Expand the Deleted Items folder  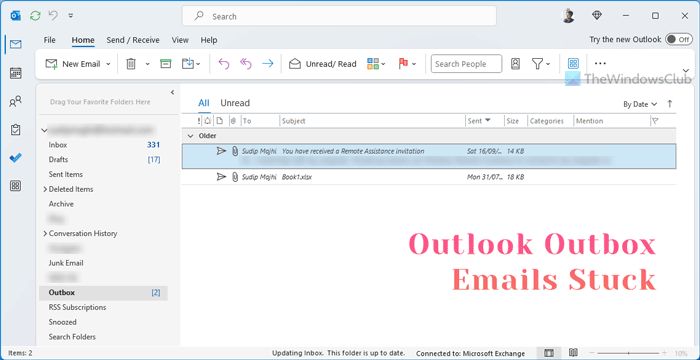click(x=45, y=189)
